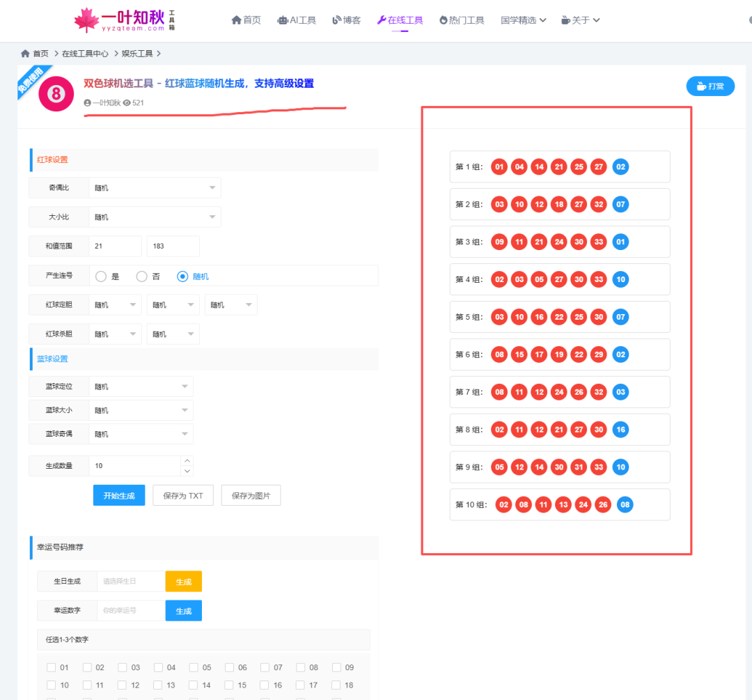The height and width of the screenshot is (700, 752).
Task: Click the up stepper arrow for 生成数量
Action: tap(186, 460)
